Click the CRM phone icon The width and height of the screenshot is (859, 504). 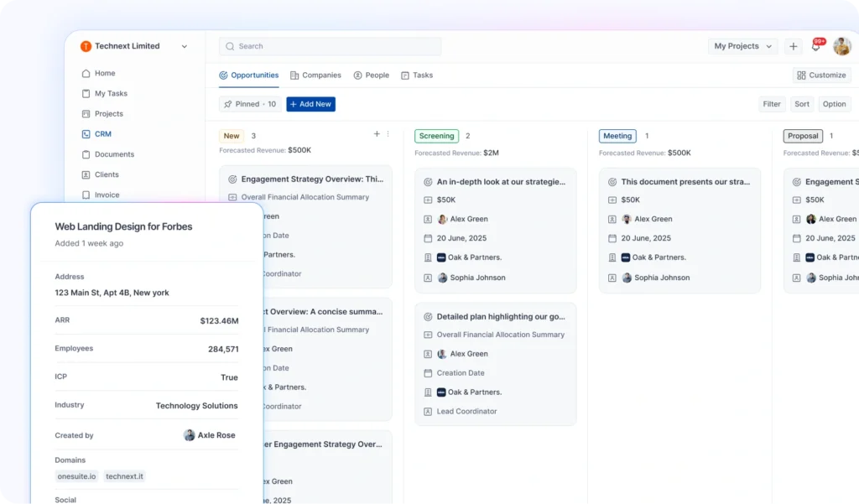coord(86,133)
